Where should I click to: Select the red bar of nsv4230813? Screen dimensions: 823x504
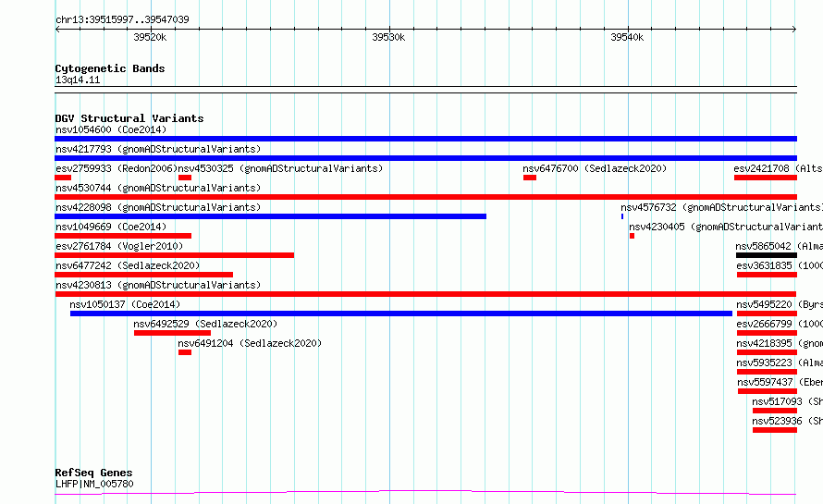click(x=425, y=294)
